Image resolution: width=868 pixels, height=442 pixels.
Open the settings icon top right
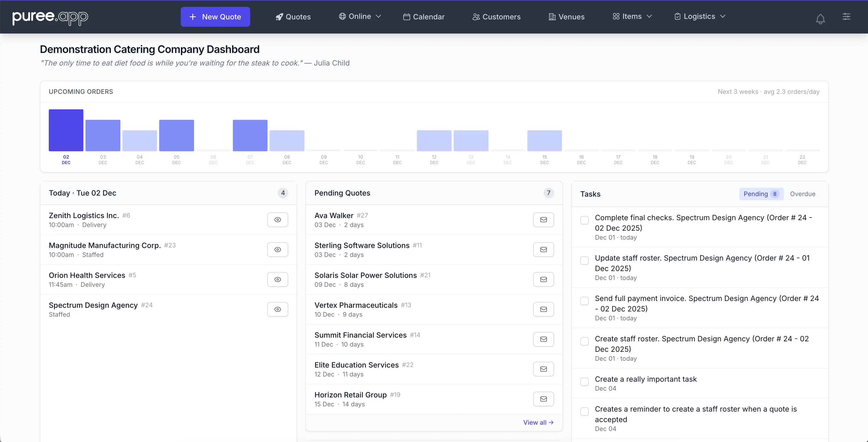pos(847,17)
